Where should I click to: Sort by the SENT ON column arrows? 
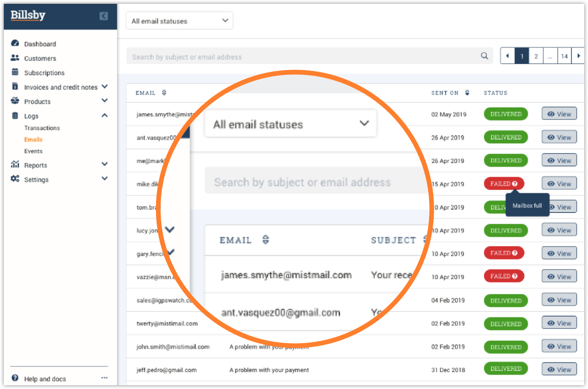tap(467, 93)
